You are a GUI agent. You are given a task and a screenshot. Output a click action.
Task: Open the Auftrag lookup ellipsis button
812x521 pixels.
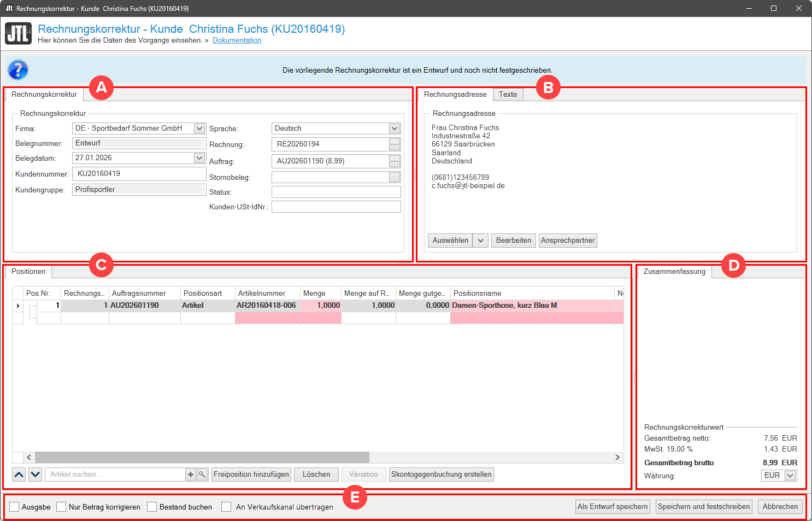coord(395,161)
